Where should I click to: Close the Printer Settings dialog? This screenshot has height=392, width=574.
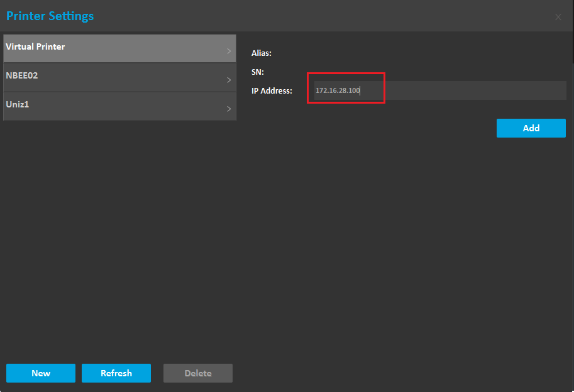click(x=558, y=17)
